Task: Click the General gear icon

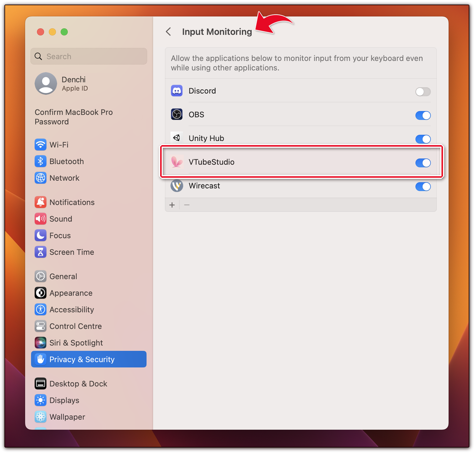Action: click(41, 276)
